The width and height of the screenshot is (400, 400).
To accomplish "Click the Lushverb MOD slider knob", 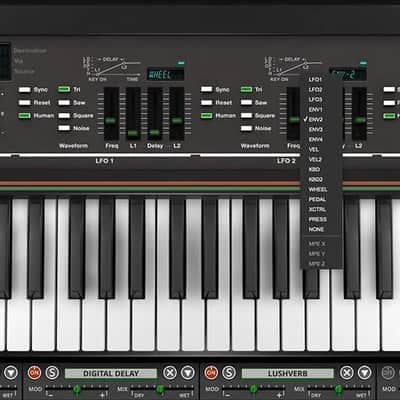I will (x=254, y=389).
